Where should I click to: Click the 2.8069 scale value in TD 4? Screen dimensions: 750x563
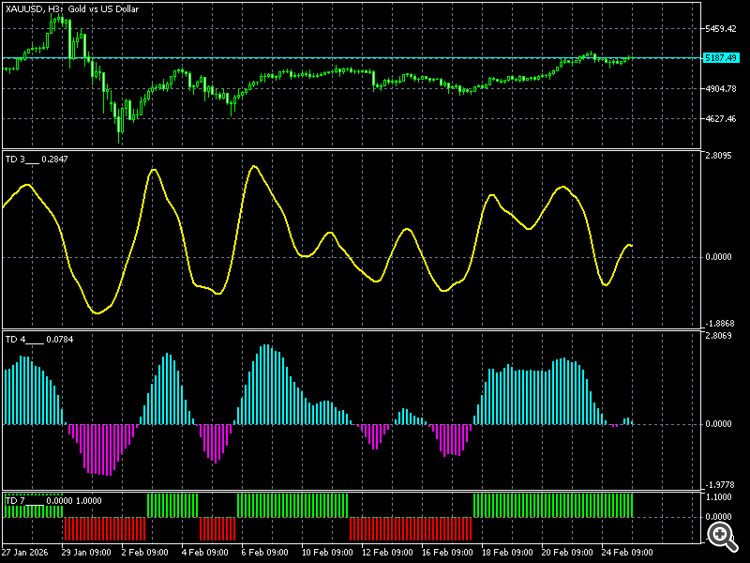(718, 336)
